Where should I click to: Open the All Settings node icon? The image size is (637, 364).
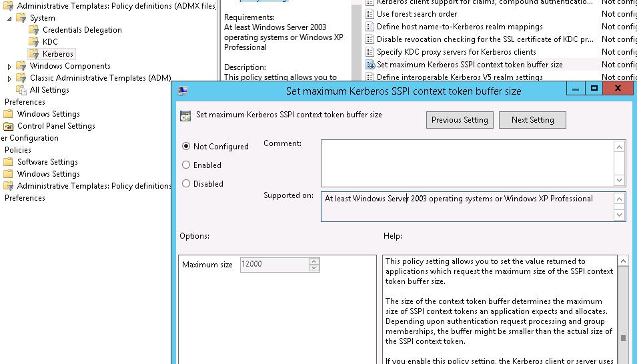(x=21, y=90)
